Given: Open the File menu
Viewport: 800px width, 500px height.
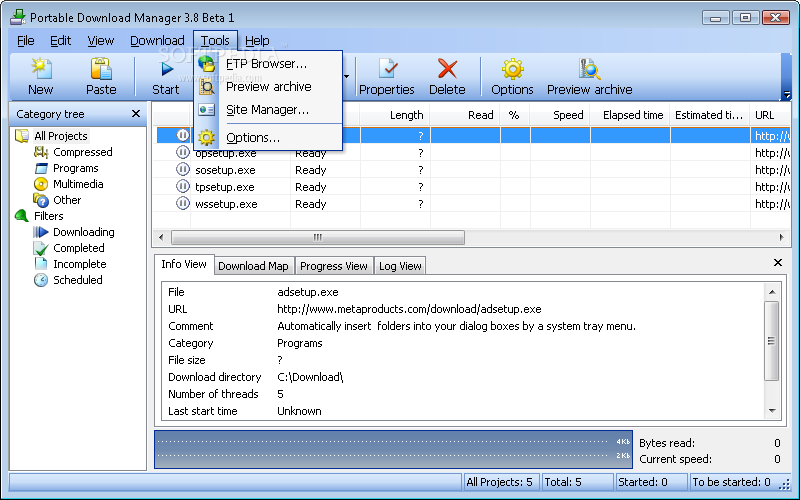Looking at the screenshot, I should [x=26, y=40].
